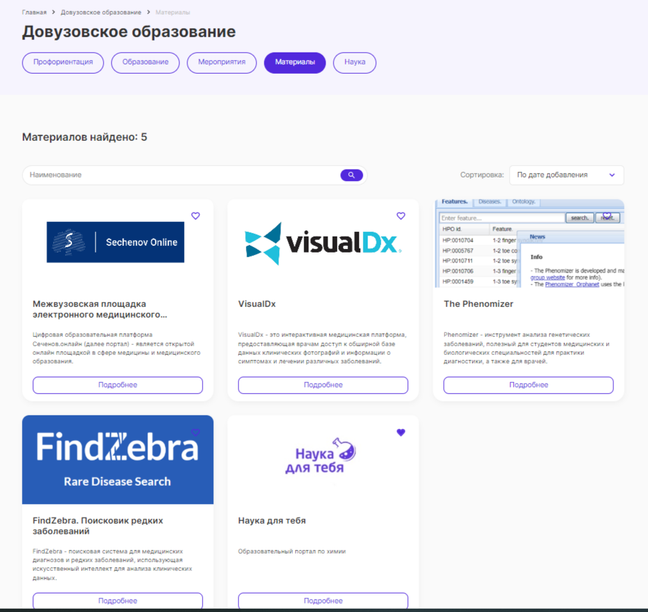Screen dimensions: 648x612
Task: Click the magnifier search button
Action: point(351,175)
